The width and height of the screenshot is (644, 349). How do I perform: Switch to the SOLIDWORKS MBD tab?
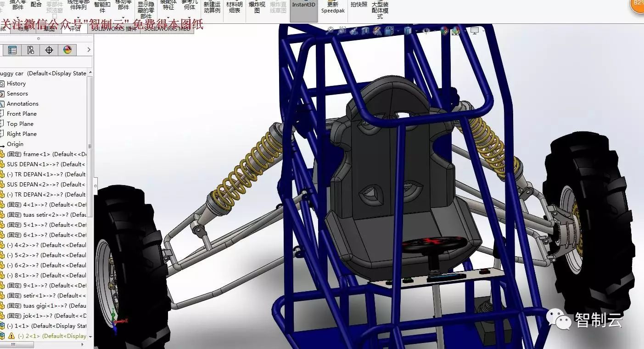167,28
